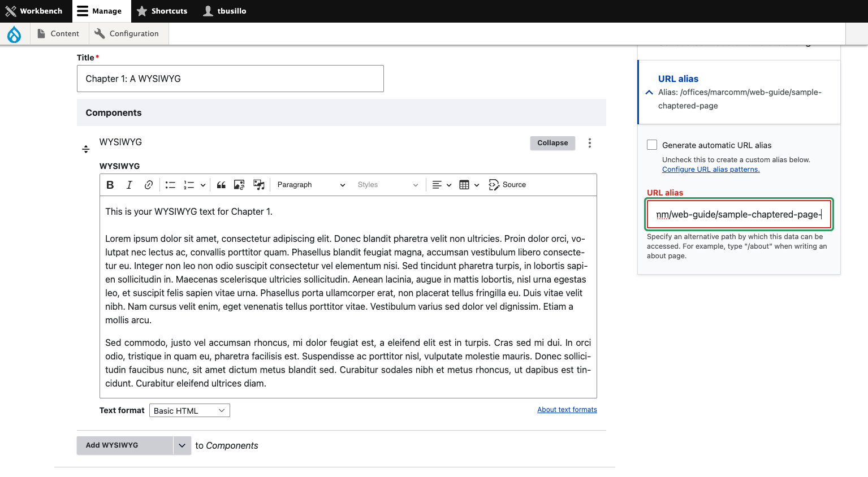Collapse the WYSIWYG component
Image resolution: width=868 pixels, height=477 pixels.
click(x=552, y=143)
